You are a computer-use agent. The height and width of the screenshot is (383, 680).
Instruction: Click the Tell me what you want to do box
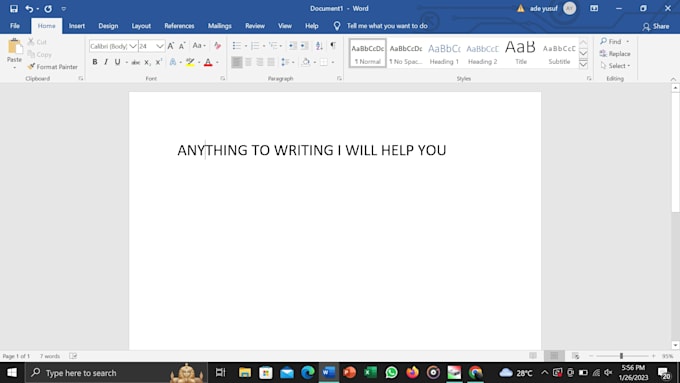380,26
